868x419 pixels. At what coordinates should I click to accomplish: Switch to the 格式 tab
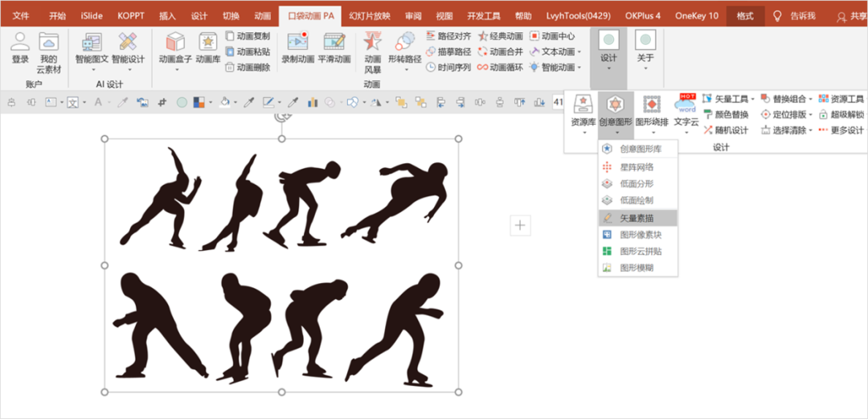pos(745,16)
